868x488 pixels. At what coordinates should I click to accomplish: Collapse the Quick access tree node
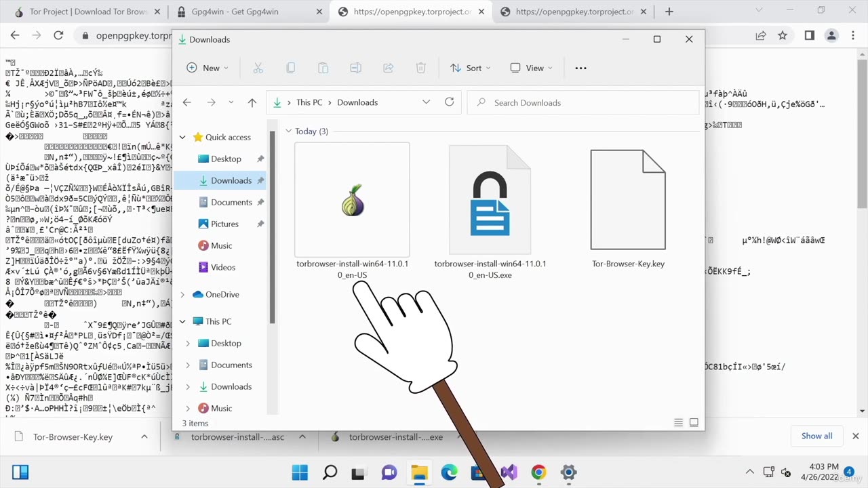(x=182, y=137)
